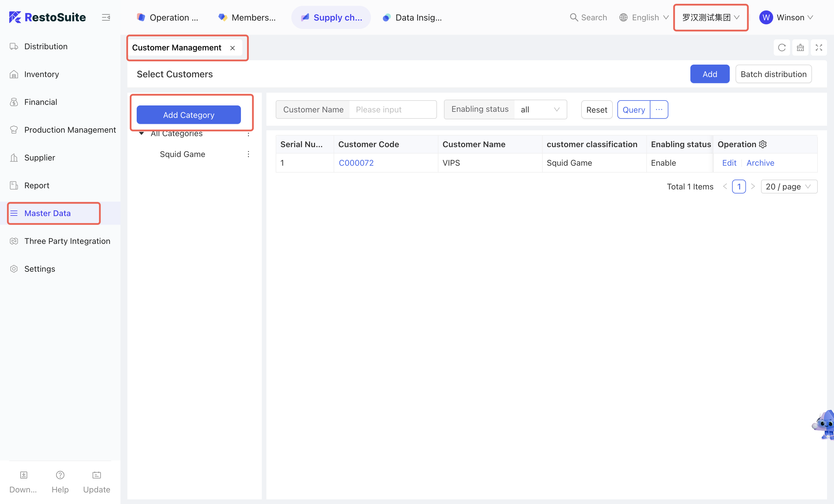
Task: Click the fullscreen expand icon
Action: (818, 48)
